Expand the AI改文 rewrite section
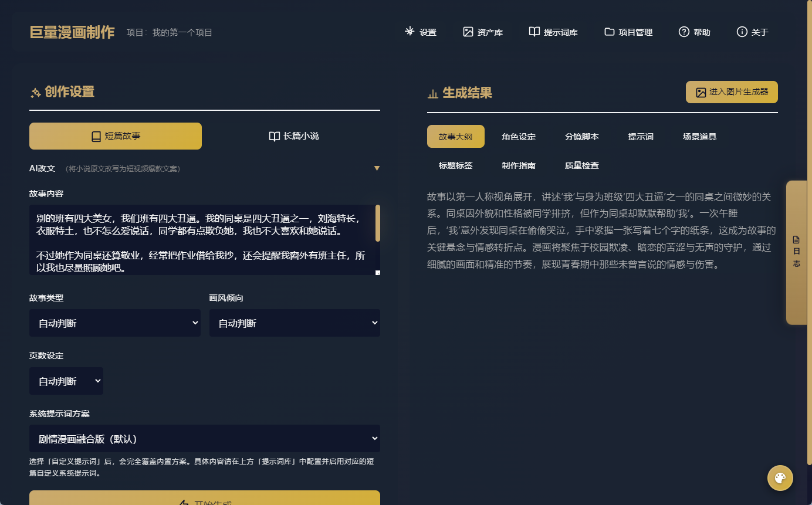 pos(377,168)
